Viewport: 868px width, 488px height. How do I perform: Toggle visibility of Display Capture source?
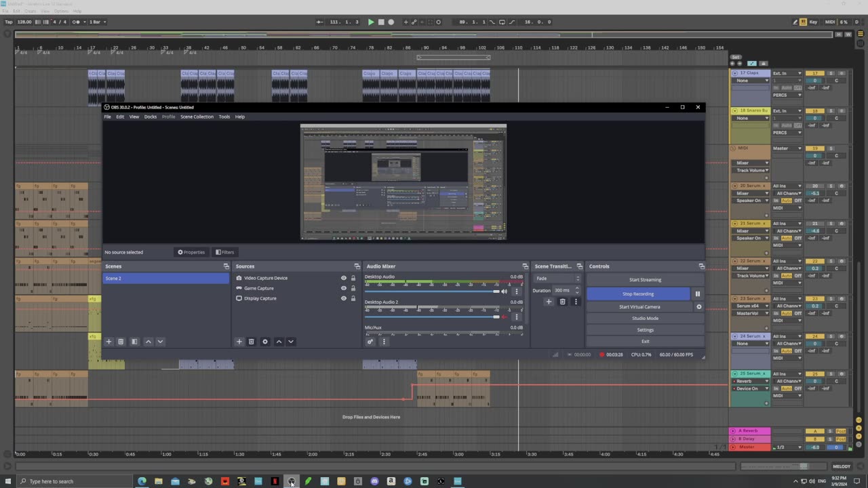tap(343, 298)
